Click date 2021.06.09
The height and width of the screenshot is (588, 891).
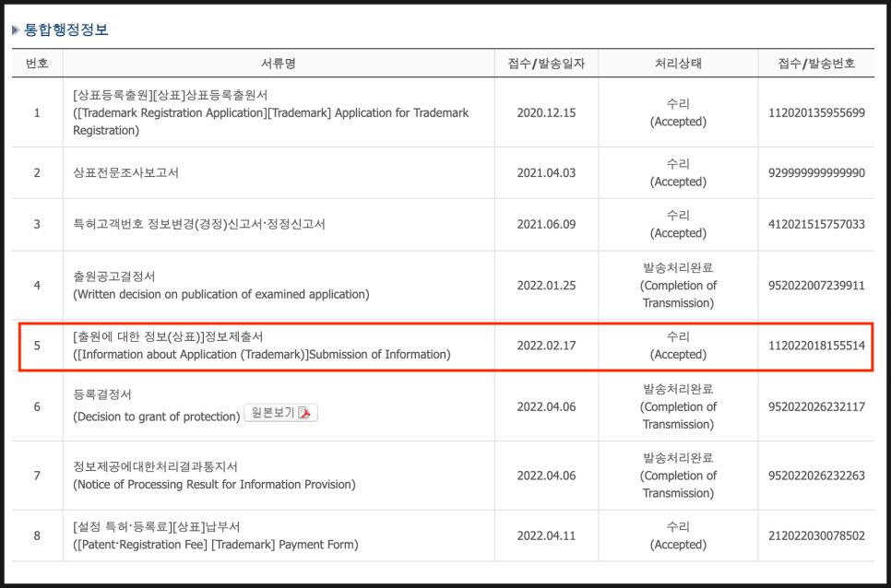546,224
